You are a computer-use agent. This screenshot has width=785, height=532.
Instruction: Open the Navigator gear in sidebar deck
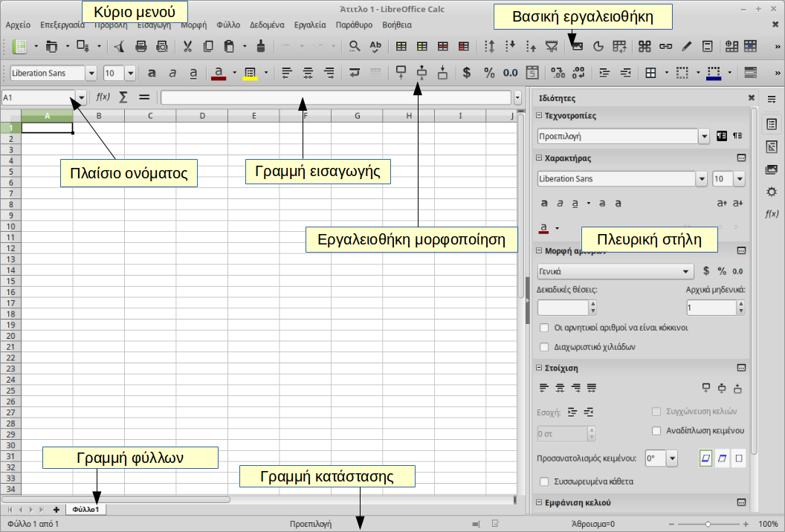772,192
